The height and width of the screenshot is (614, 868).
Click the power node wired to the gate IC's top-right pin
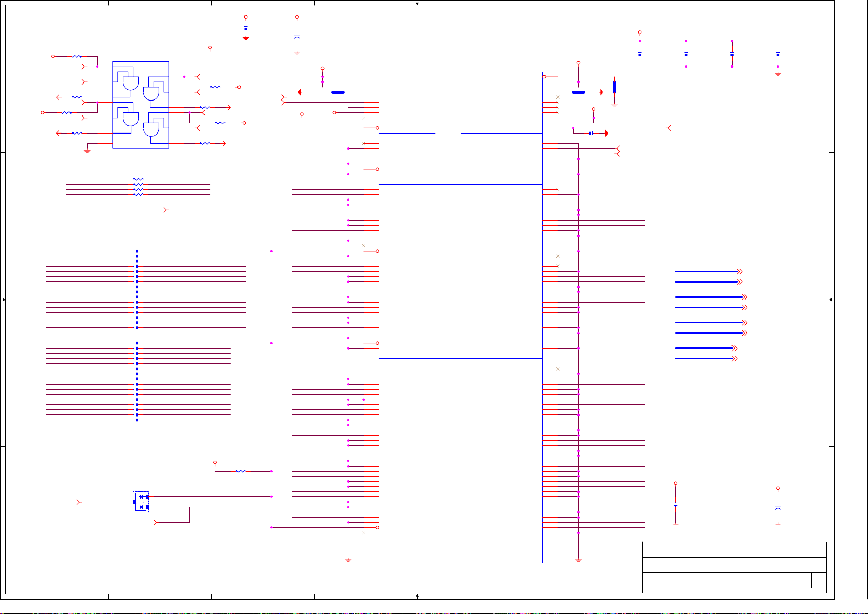[210, 47]
